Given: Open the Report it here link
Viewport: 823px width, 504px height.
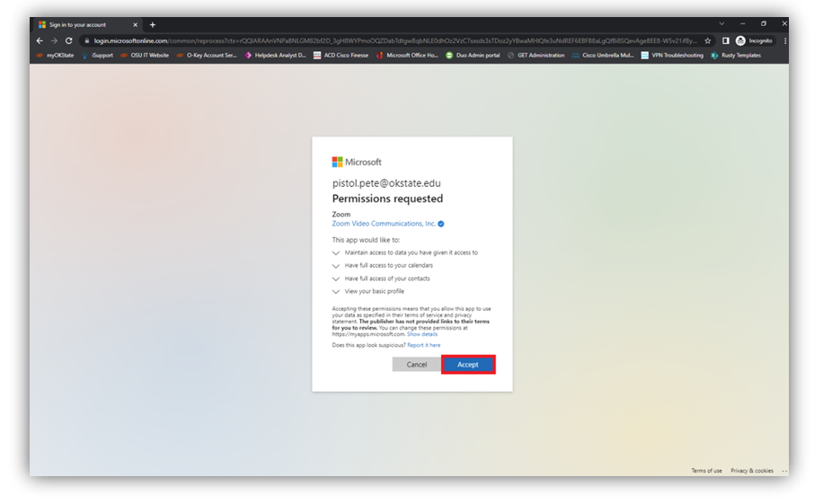Looking at the screenshot, I should [424, 345].
